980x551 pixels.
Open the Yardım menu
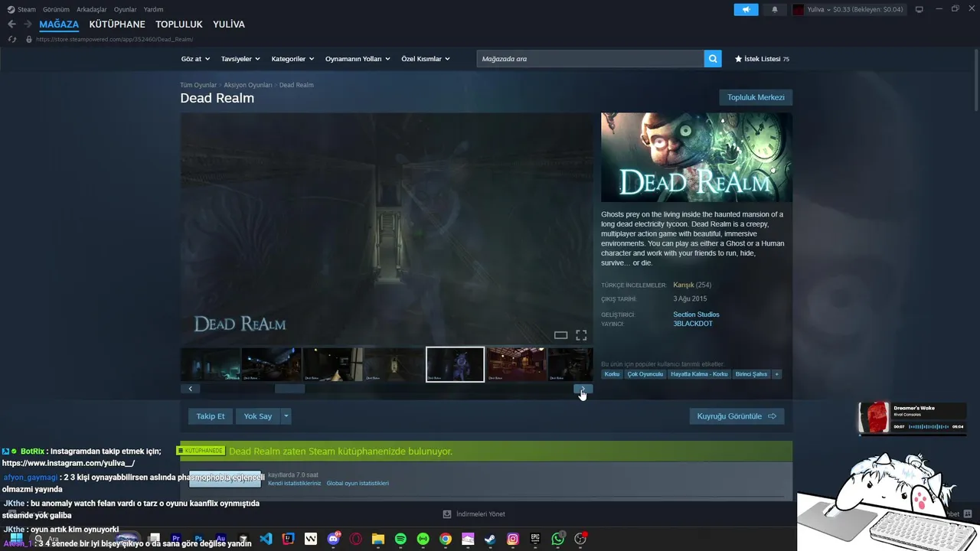(x=153, y=9)
